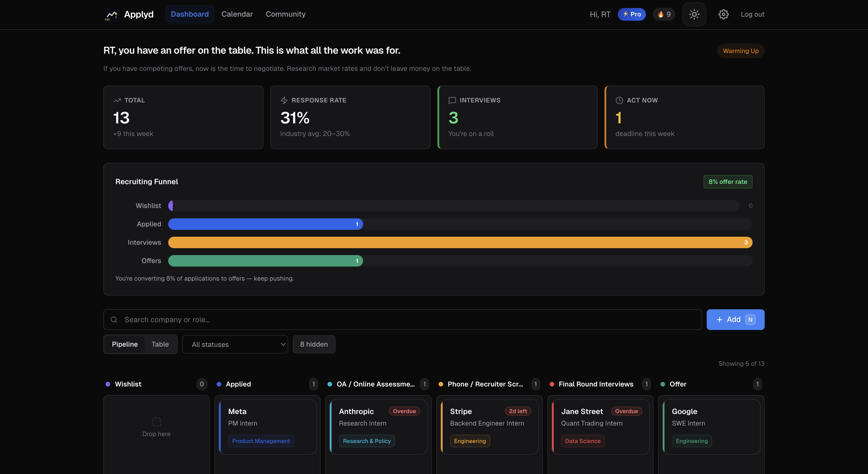The height and width of the screenshot is (474, 868).
Task: Go to the Community tab
Action: point(285,14)
